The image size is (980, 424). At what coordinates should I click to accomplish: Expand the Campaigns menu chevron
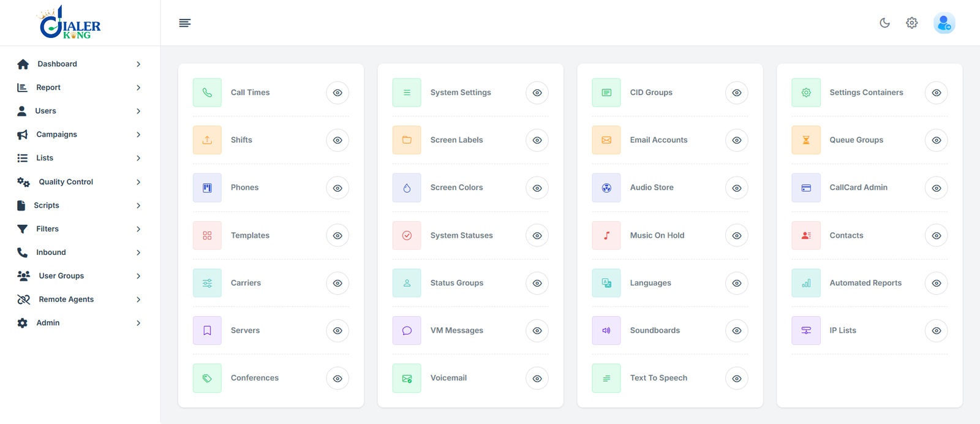(x=138, y=135)
